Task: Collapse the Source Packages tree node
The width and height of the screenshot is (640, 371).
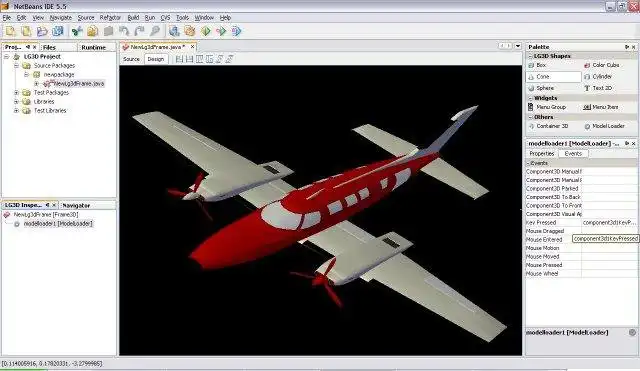Action: point(16,66)
